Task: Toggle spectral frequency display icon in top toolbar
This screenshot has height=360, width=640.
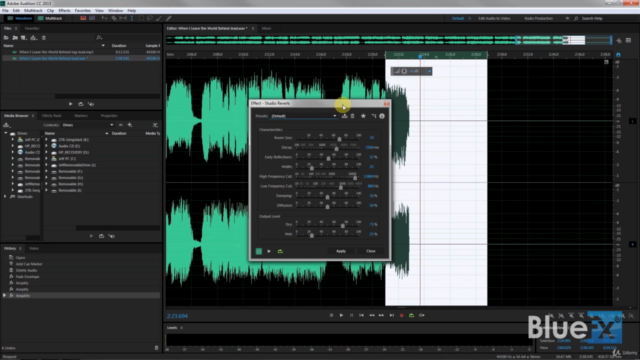Action: (83, 18)
